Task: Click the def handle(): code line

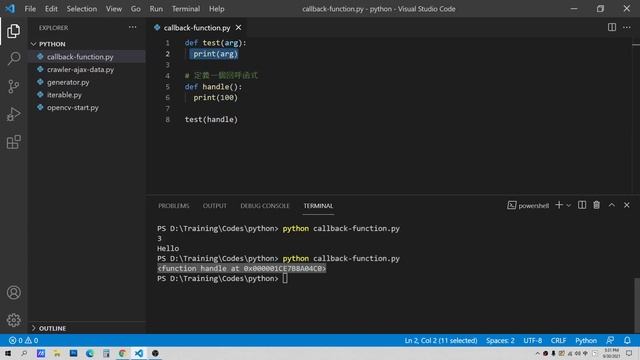Action: coord(213,87)
